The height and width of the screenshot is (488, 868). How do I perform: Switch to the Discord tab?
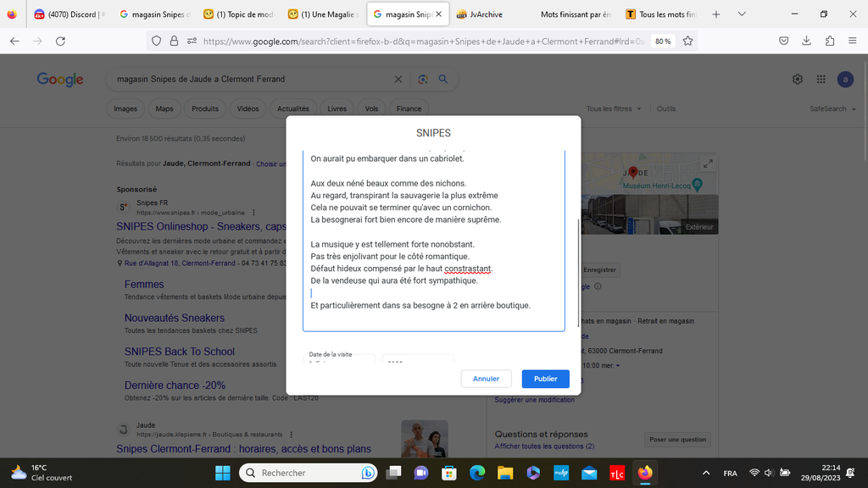click(70, 14)
